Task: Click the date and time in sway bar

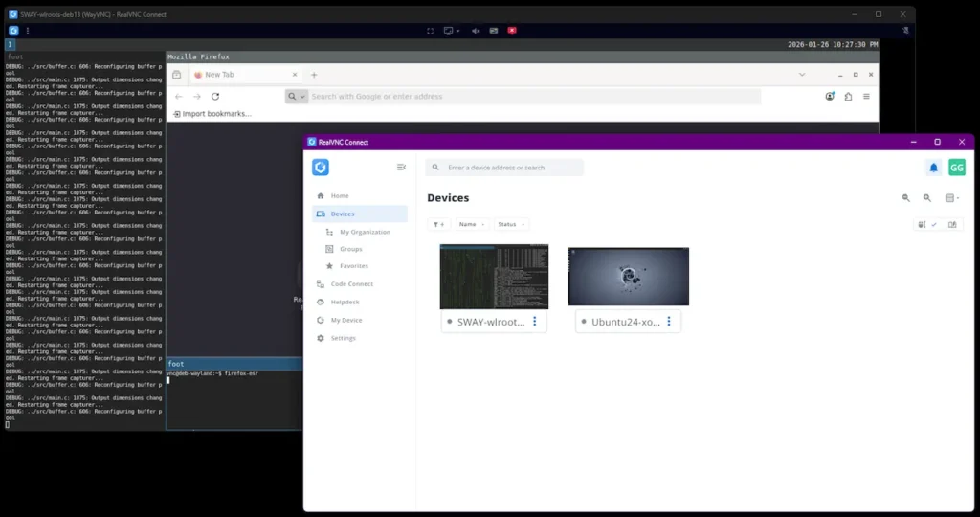Action: pyautogui.click(x=833, y=44)
